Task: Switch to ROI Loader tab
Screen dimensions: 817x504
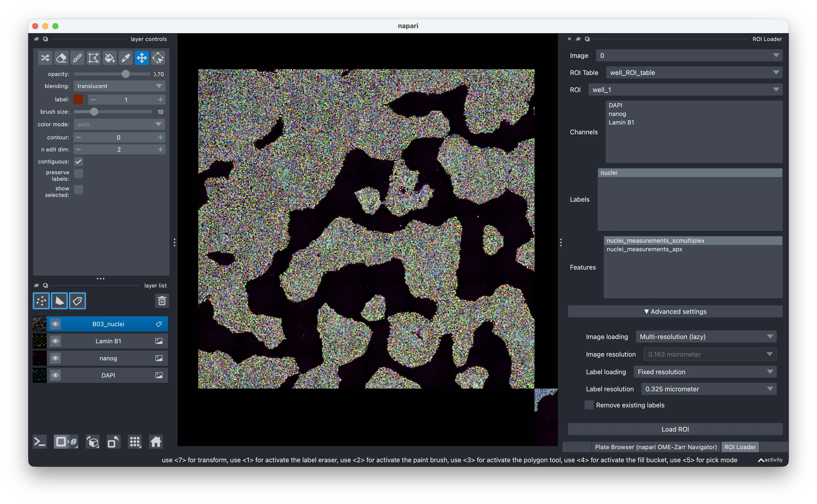Action: tap(740, 447)
